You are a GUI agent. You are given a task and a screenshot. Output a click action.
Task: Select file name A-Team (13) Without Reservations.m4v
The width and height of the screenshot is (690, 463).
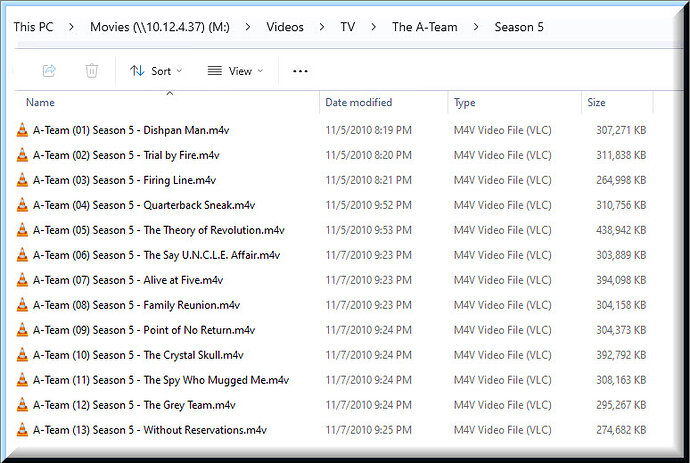150,430
